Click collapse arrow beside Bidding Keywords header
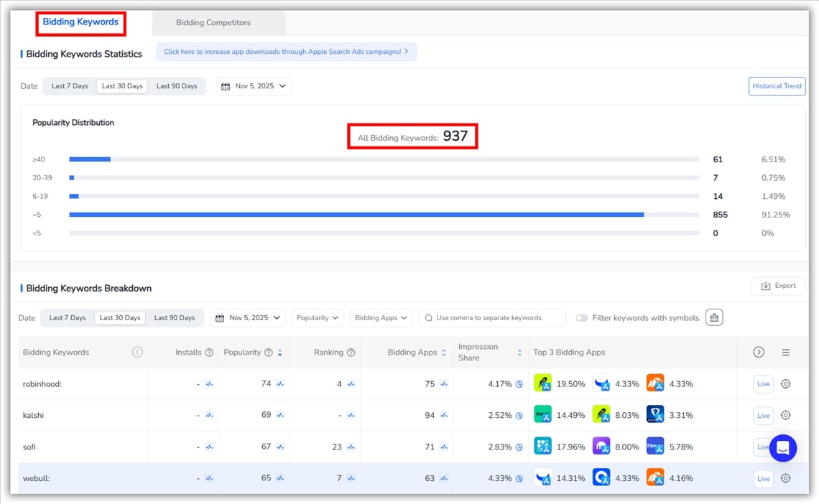 pos(137,353)
